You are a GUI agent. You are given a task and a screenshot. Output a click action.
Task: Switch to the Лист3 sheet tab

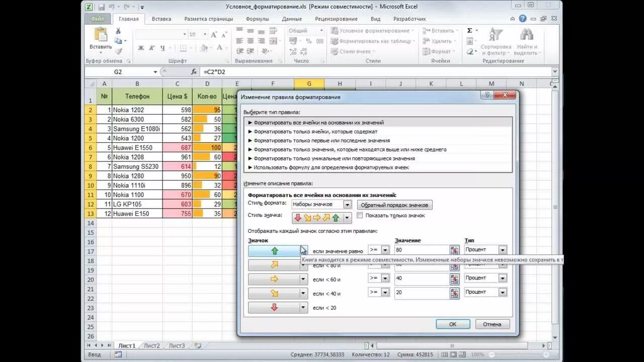pyautogui.click(x=177, y=346)
